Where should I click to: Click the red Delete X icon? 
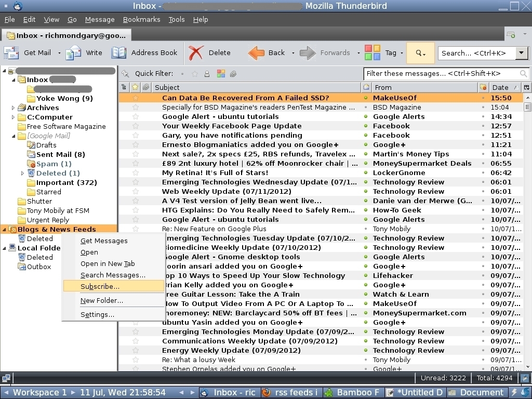pyautogui.click(x=196, y=53)
